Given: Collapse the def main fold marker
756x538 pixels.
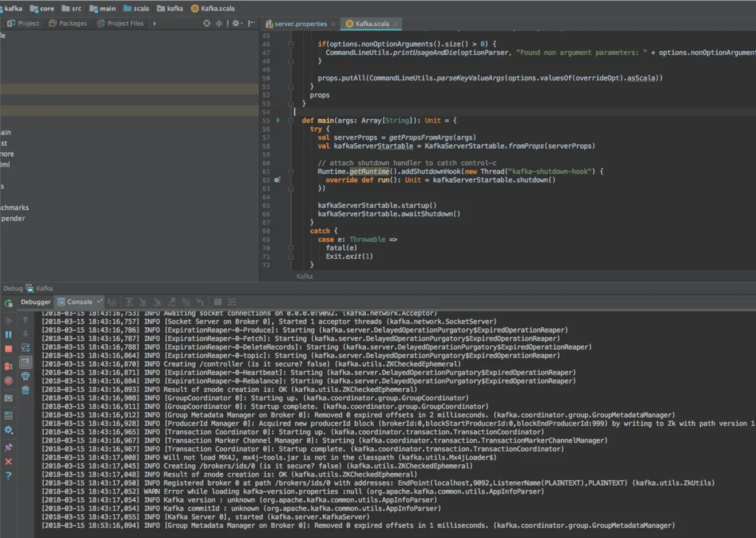Looking at the screenshot, I should (291, 121).
